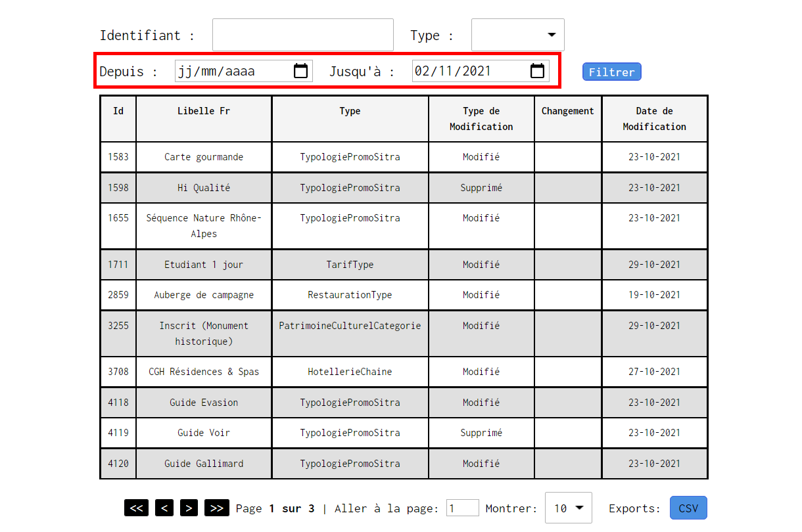
Task: Click the Aller à la page input
Action: pos(463,508)
